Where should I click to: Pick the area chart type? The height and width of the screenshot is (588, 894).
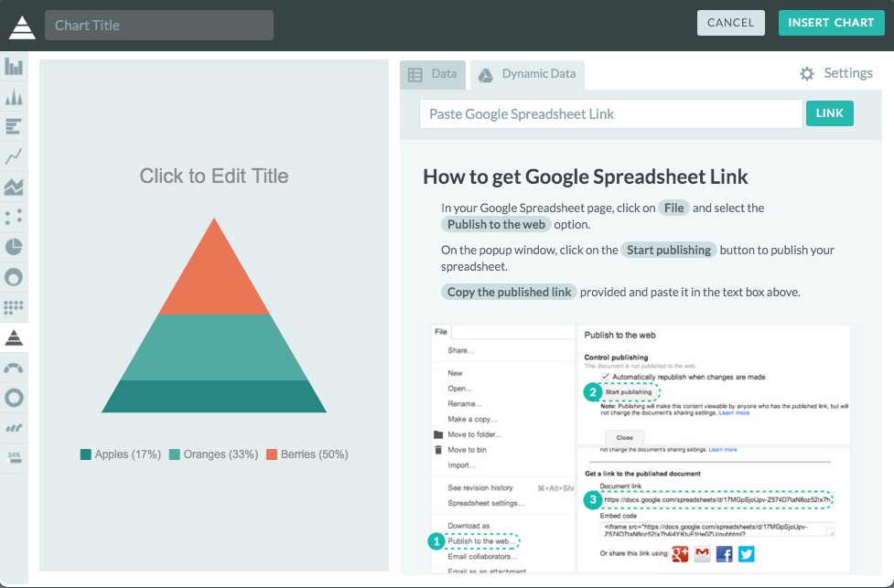point(14,187)
